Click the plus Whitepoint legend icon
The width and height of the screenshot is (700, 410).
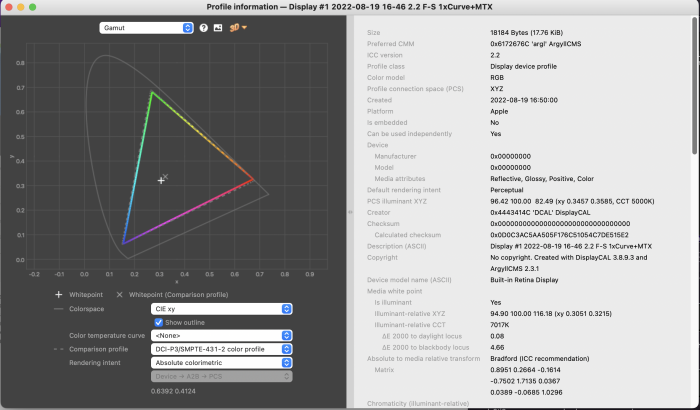(x=58, y=295)
